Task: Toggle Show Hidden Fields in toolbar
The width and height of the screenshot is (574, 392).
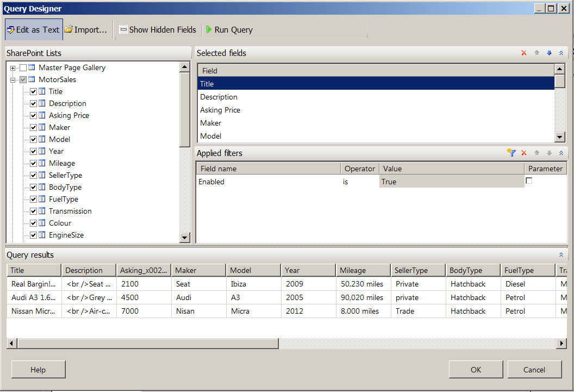Action: tap(158, 30)
